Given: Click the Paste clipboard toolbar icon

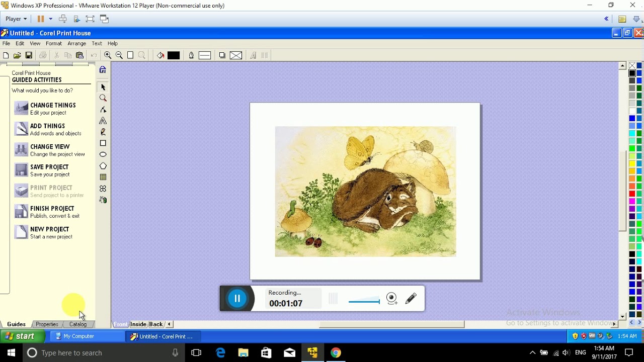Looking at the screenshot, I should 79,55.
